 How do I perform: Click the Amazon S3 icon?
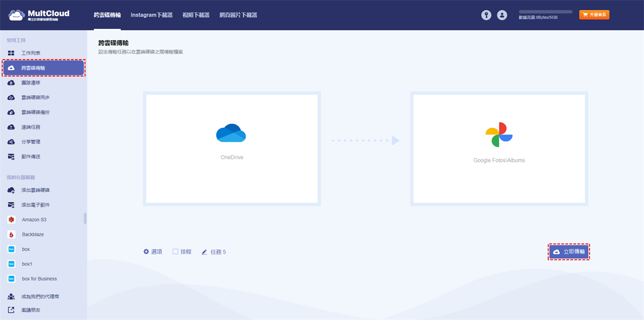11,220
